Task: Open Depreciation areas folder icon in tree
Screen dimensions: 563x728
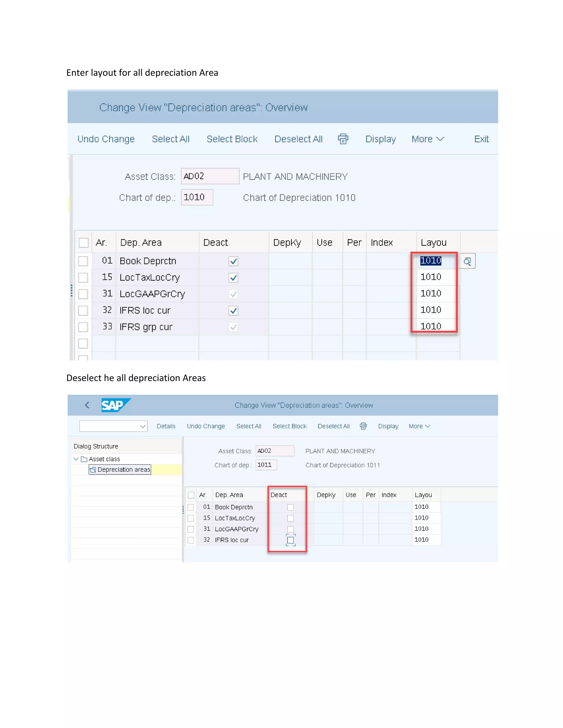Action: (93, 470)
